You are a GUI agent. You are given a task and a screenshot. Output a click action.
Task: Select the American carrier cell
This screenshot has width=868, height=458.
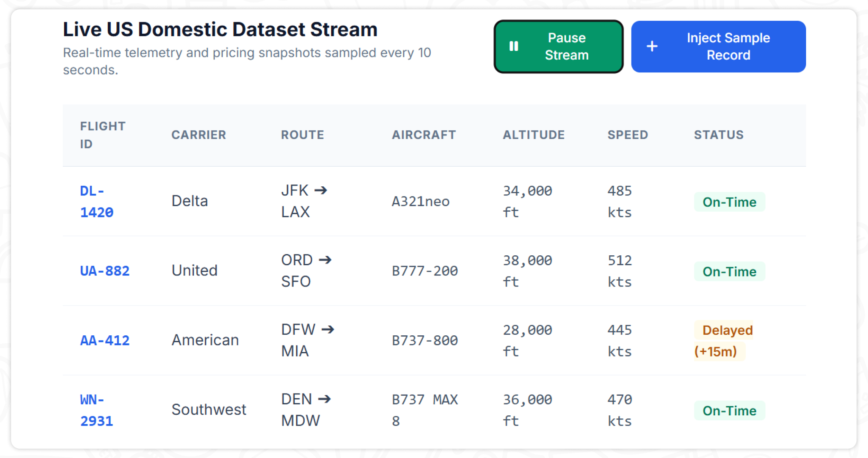tap(205, 340)
